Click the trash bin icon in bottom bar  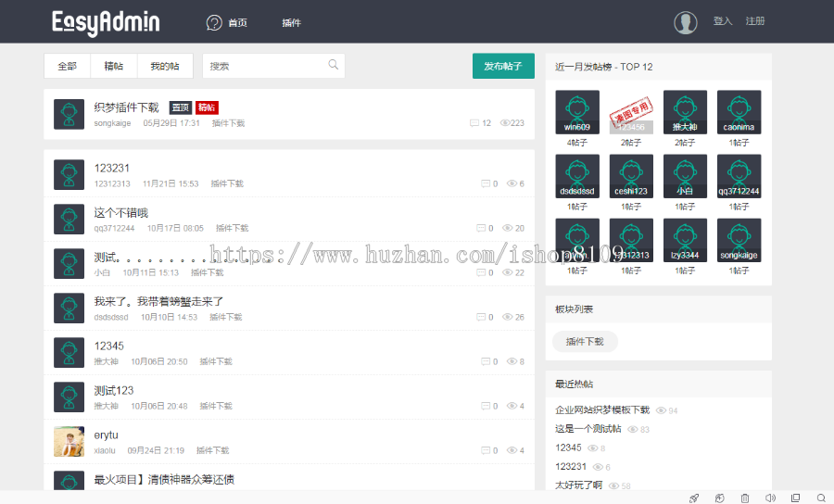point(744,498)
